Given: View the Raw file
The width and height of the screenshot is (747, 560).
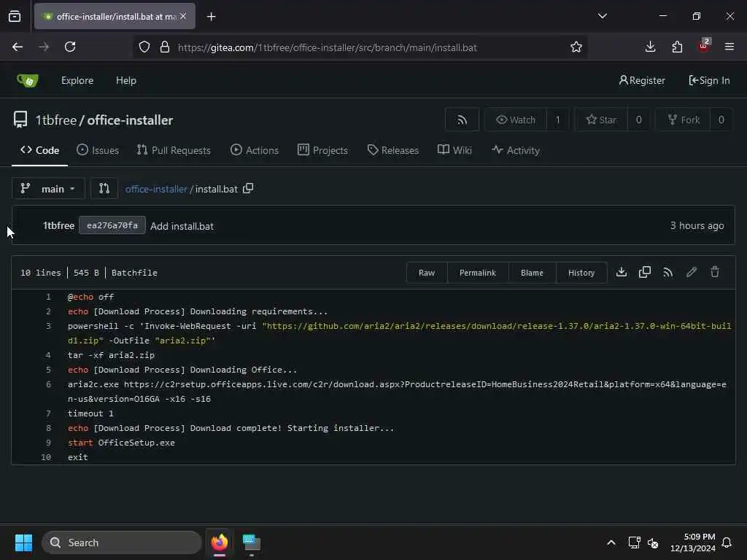Looking at the screenshot, I should click(426, 273).
